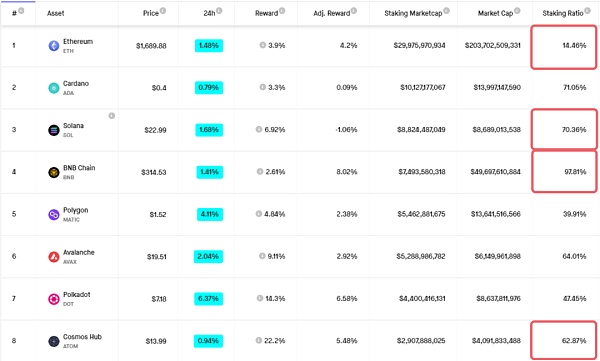Sort table by Price header

click(150, 13)
